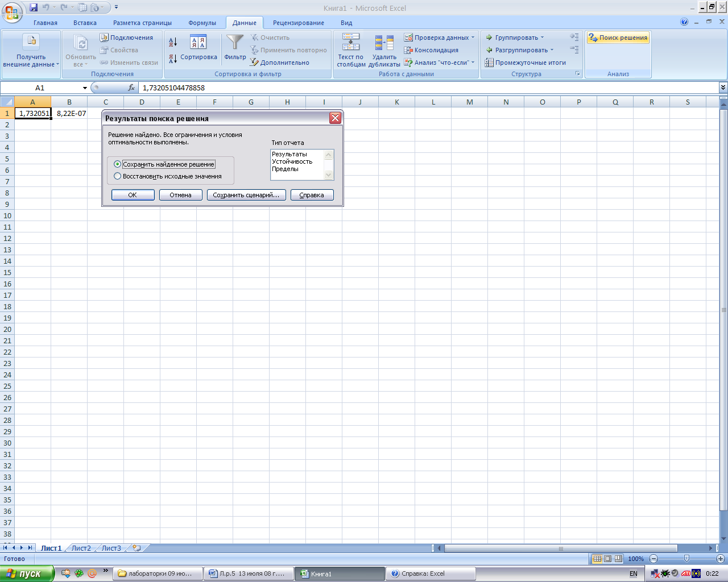Click Обновить все refresh icon
This screenshot has height=582, width=728.
[81, 43]
